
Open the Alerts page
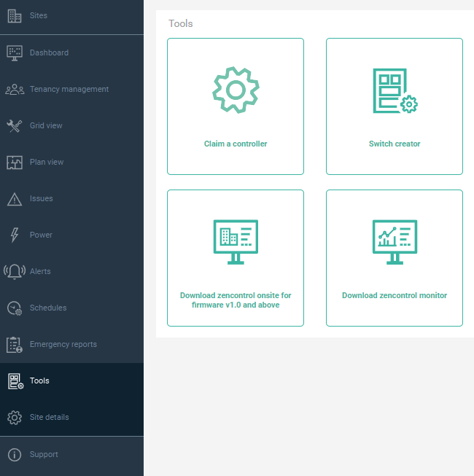pyautogui.click(x=71, y=271)
